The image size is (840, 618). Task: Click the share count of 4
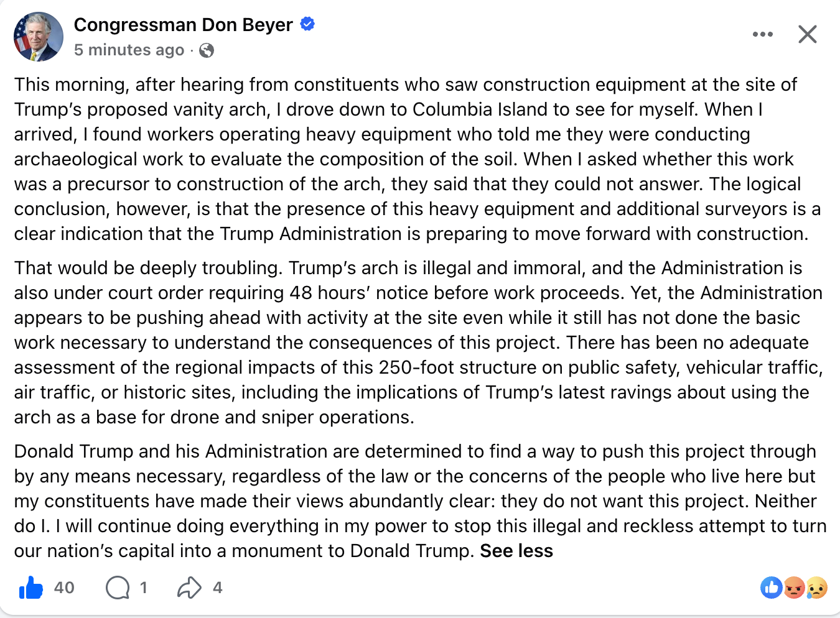pyautogui.click(x=217, y=588)
